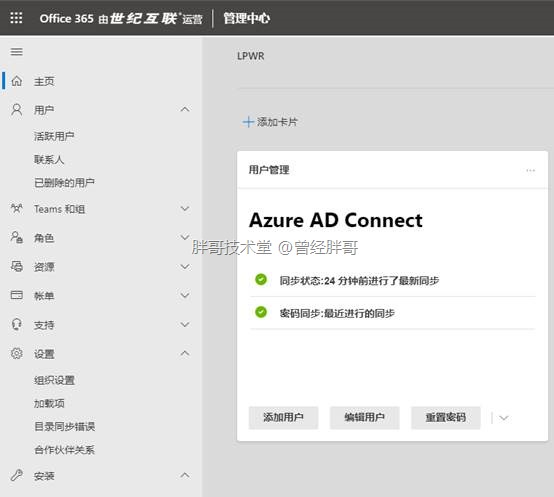Click the Setup wrench icon
Image resolution: width=554 pixels, height=497 pixels.
(x=17, y=475)
